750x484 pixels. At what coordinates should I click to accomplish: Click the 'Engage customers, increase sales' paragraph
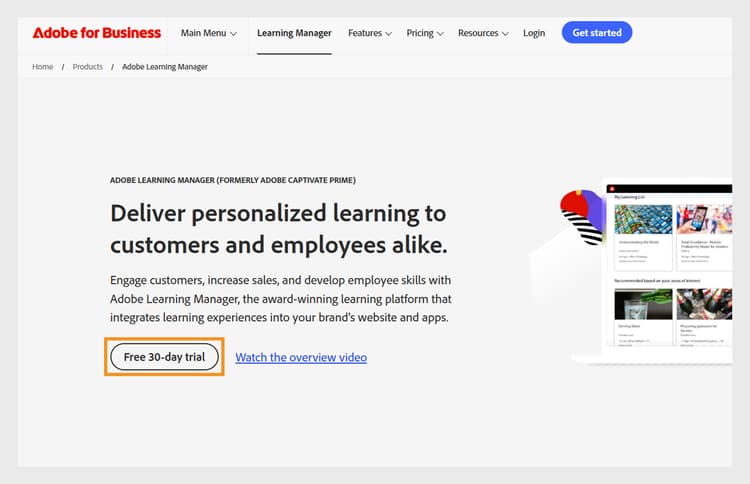tap(281, 299)
